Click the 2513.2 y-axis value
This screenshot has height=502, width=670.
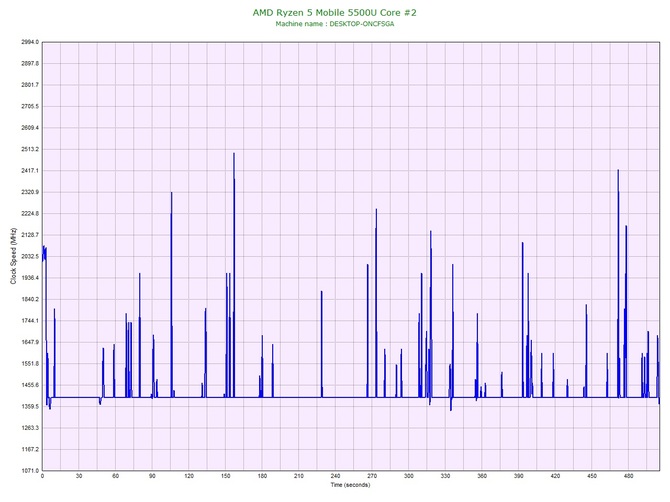click(30, 149)
